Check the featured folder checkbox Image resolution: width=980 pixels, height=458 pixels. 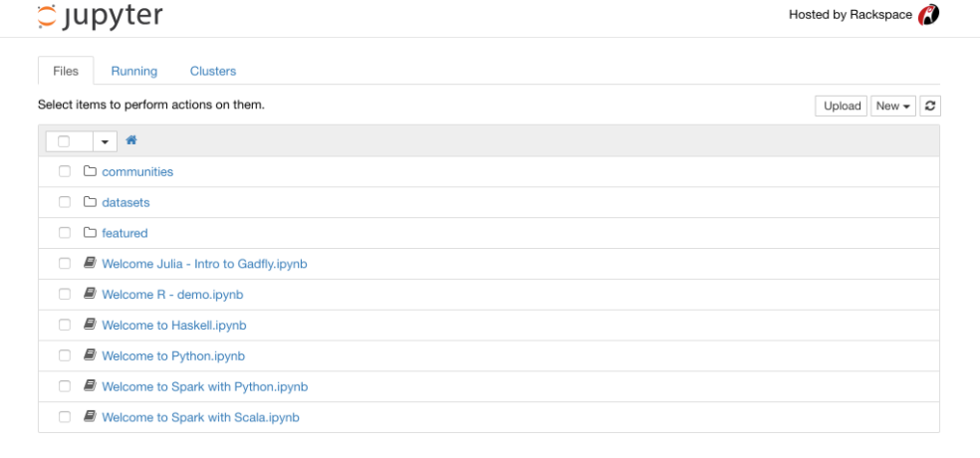pyautogui.click(x=65, y=232)
